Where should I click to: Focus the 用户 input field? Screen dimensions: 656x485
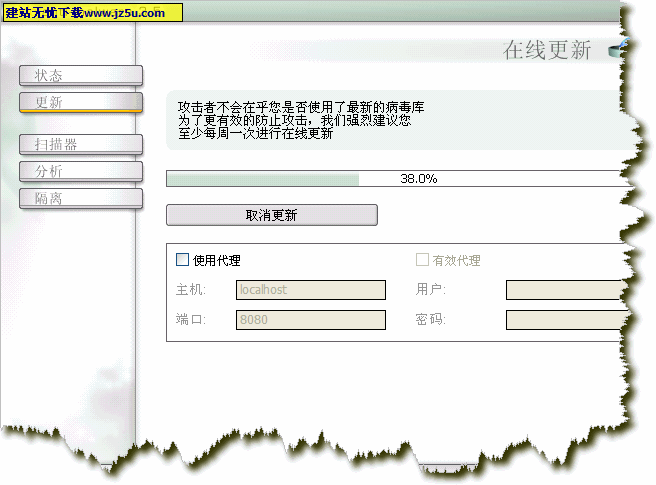566,290
